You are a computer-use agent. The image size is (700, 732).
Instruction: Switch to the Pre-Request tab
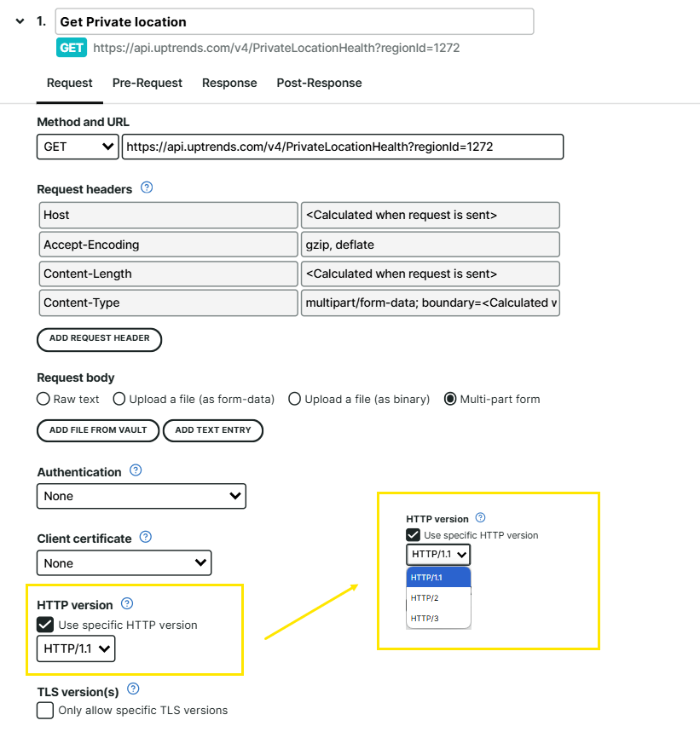point(148,83)
